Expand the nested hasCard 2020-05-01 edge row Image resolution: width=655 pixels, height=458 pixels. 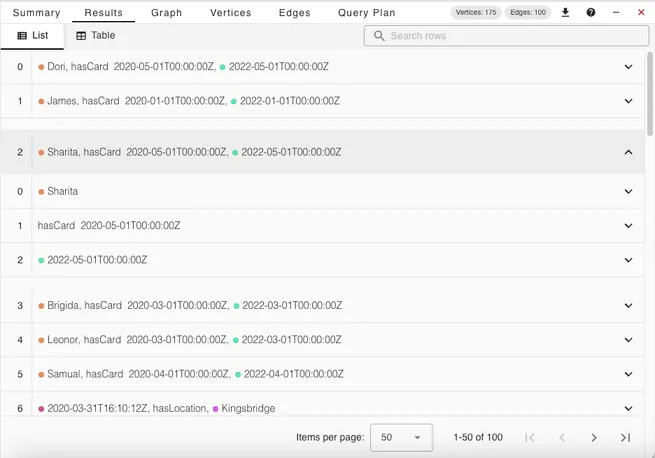[628, 226]
